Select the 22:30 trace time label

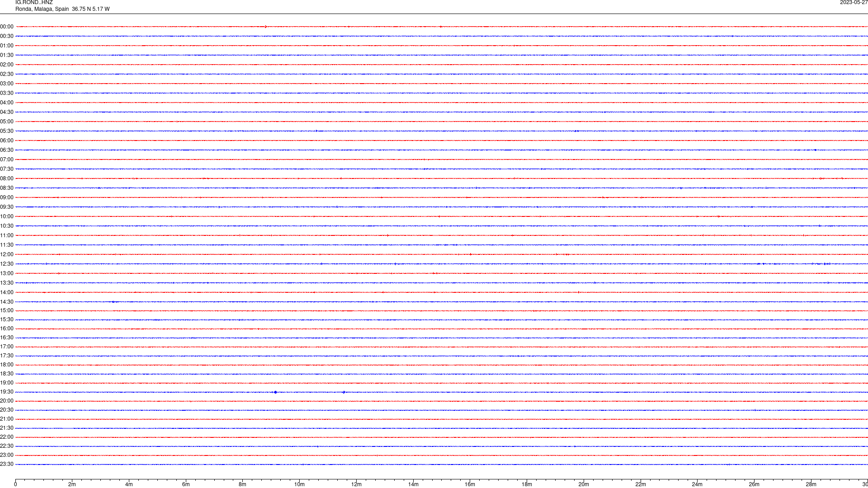(7, 446)
